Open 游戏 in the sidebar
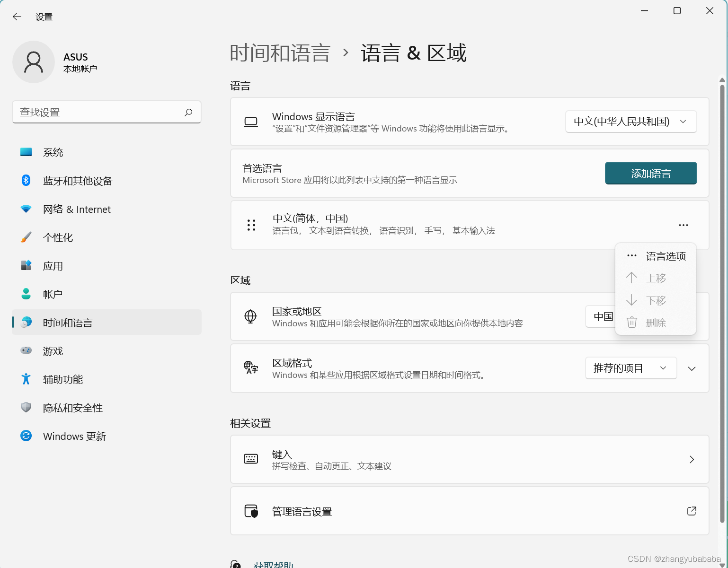728x568 pixels. [107, 351]
